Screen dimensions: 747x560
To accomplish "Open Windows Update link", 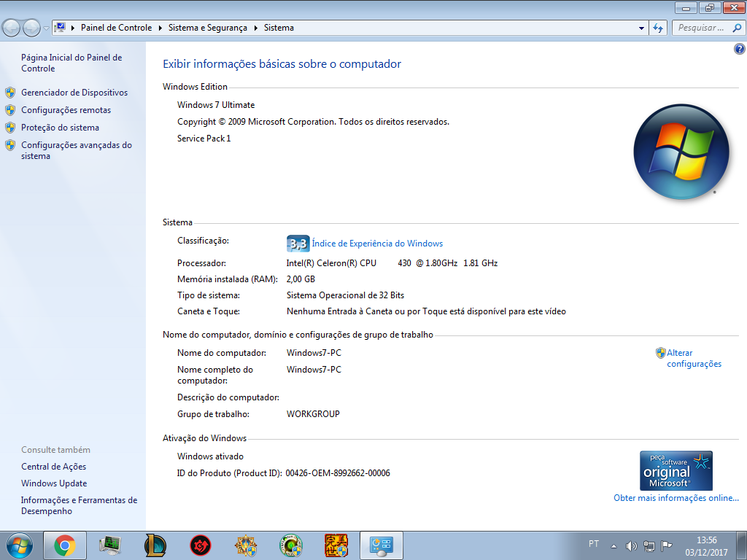I will [54, 483].
